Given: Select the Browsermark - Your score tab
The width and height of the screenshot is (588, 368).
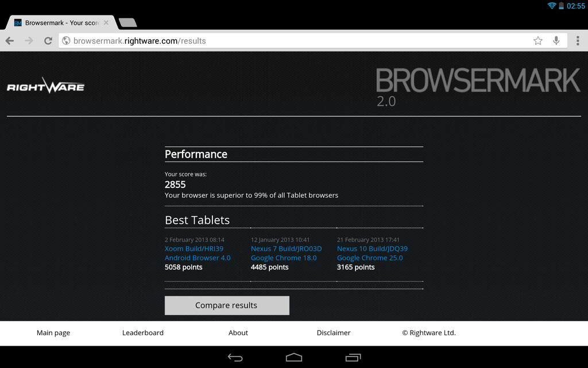Looking at the screenshot, I should click(61, 22).
